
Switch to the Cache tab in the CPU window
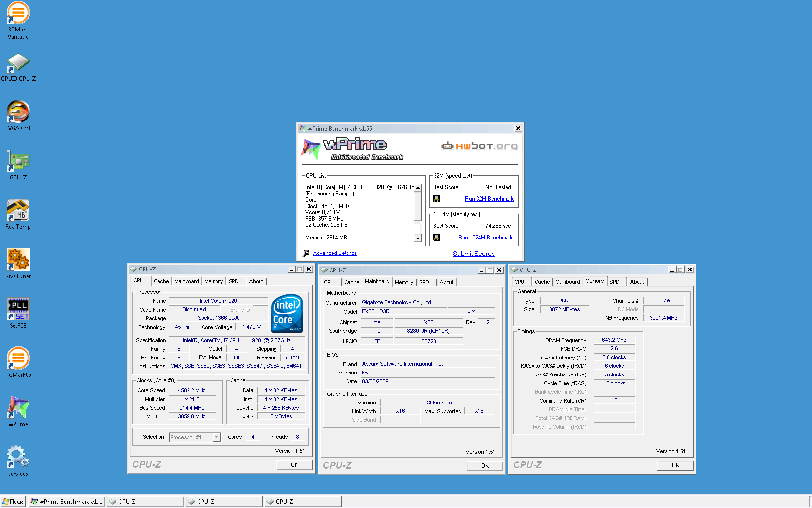click(x=161, y=281)
